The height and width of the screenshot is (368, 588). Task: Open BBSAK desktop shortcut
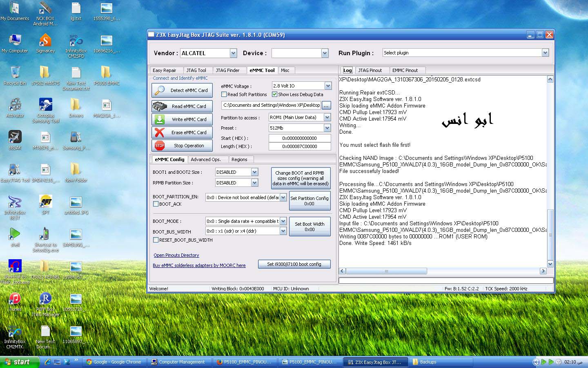(15, 140)
